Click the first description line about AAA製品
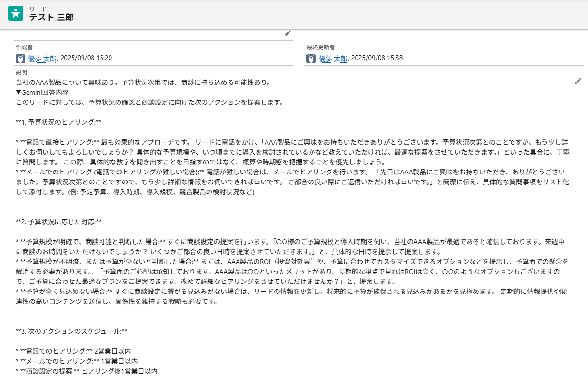 coord(143,82)
